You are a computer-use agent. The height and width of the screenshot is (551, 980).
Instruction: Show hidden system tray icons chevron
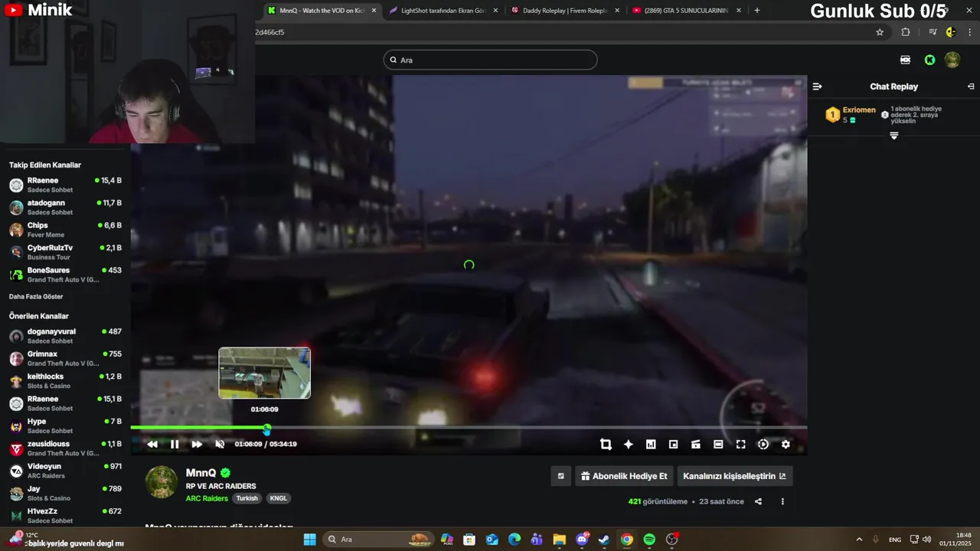(859, 540)
